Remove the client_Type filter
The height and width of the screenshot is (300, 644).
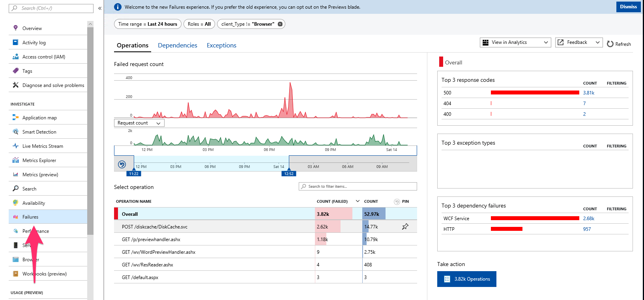pyautogui.click(x=280, y=24)
